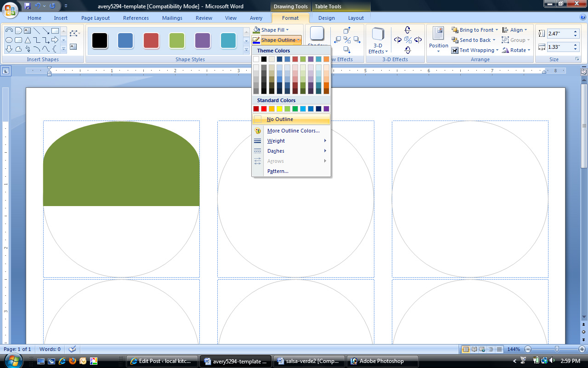This screenshot has height=368, width=588.
Task: Open the Bring to Front dropdown
Action: click(x=496, y=30)
